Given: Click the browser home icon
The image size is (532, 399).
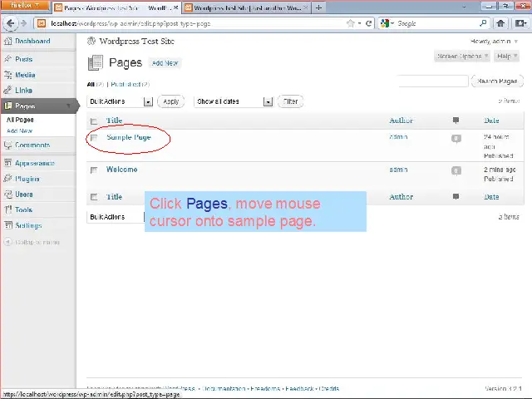Looking at the screenshot, I should coord(500,23).
